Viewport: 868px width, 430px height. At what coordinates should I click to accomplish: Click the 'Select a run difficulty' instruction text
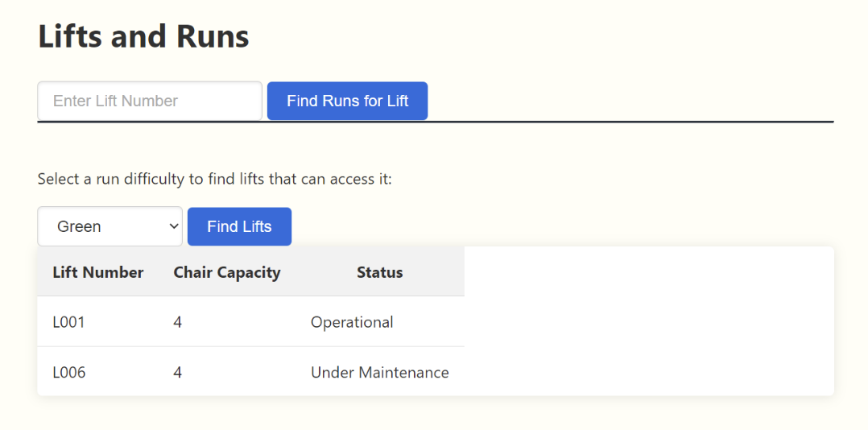214,179
